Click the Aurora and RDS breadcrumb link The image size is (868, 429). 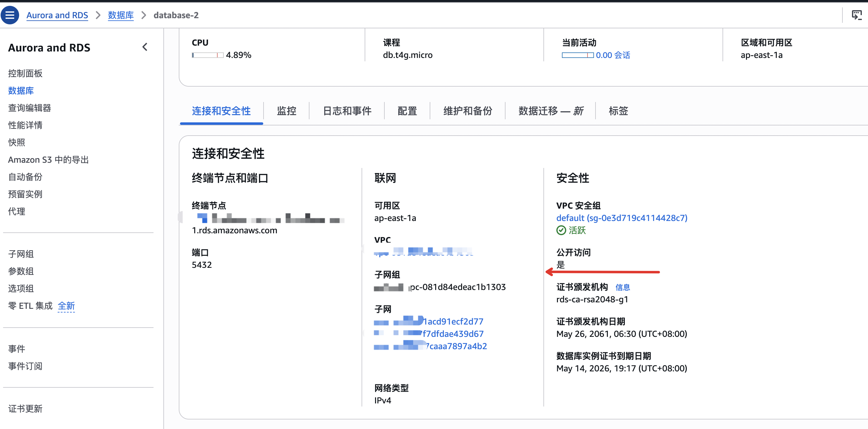coord(57,15)
